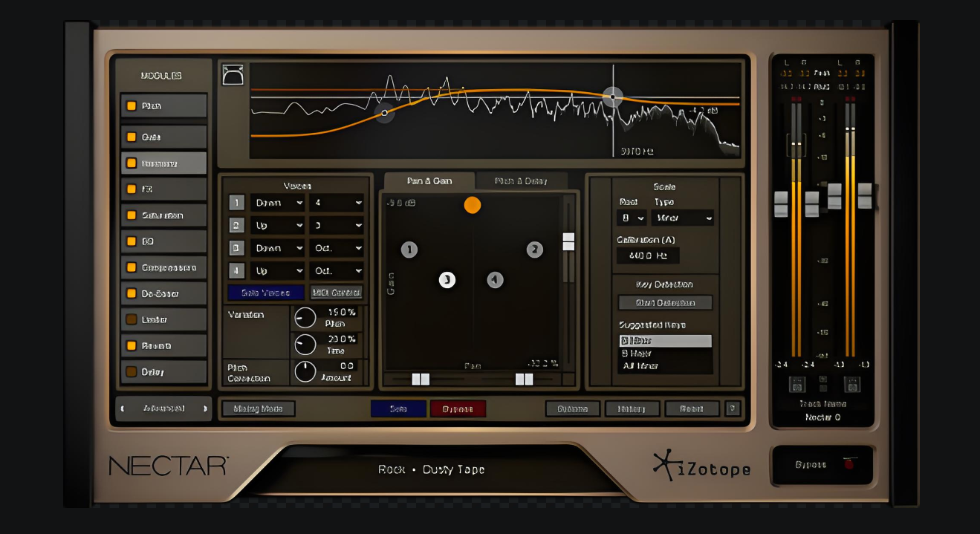This screenshot has height=534, width=980.
Task: Click the orange lead vocal node
Action: pyautogui.click(x=473, y=205)
